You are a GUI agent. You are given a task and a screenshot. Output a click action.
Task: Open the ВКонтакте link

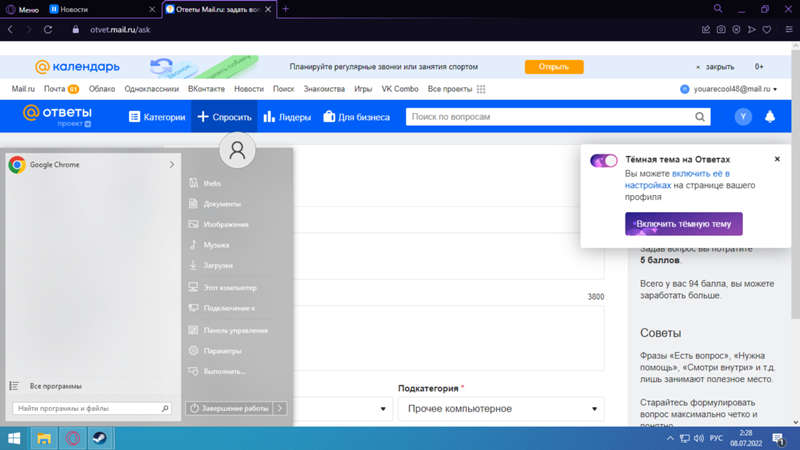point(206,89)
